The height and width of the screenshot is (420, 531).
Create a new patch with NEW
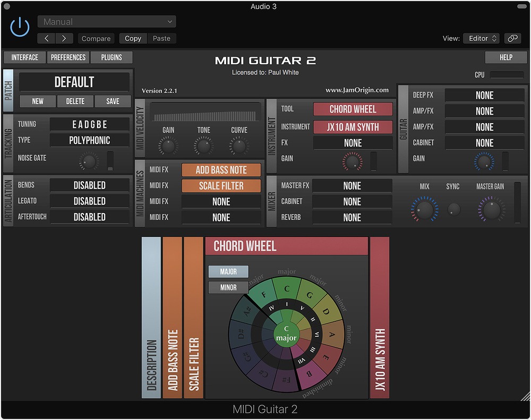click(x=38, y=101)
